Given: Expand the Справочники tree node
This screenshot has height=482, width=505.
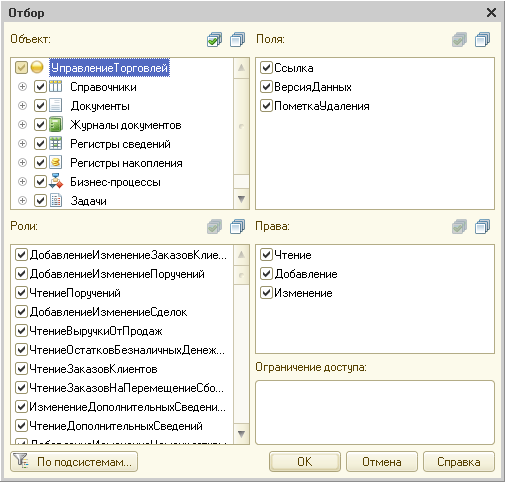Looking at the screenshot, I should coord(22,87).
